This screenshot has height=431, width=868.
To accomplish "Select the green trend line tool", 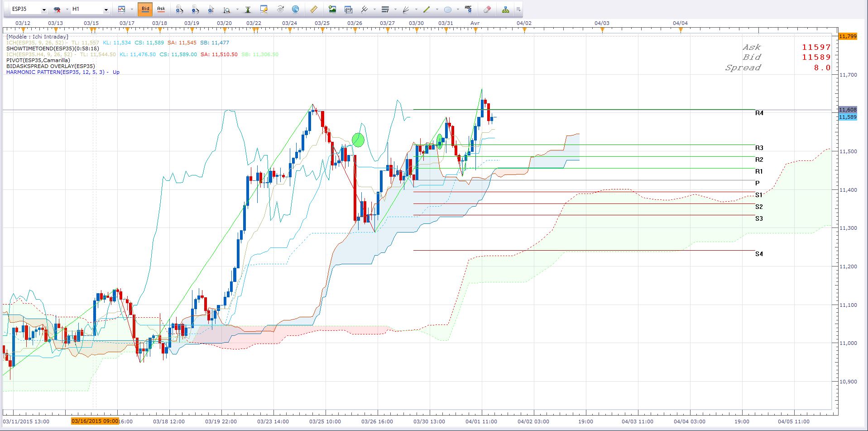I will (427, 9).
